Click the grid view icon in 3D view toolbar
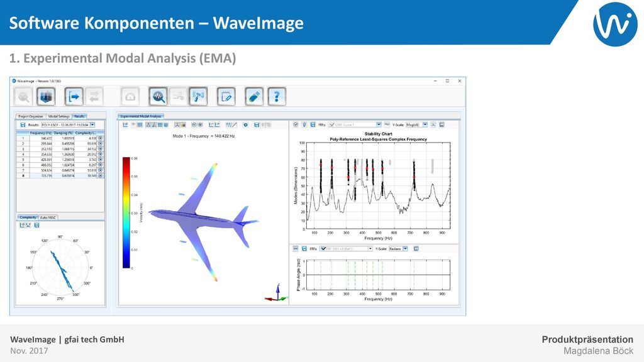 [x=140, y=125]
